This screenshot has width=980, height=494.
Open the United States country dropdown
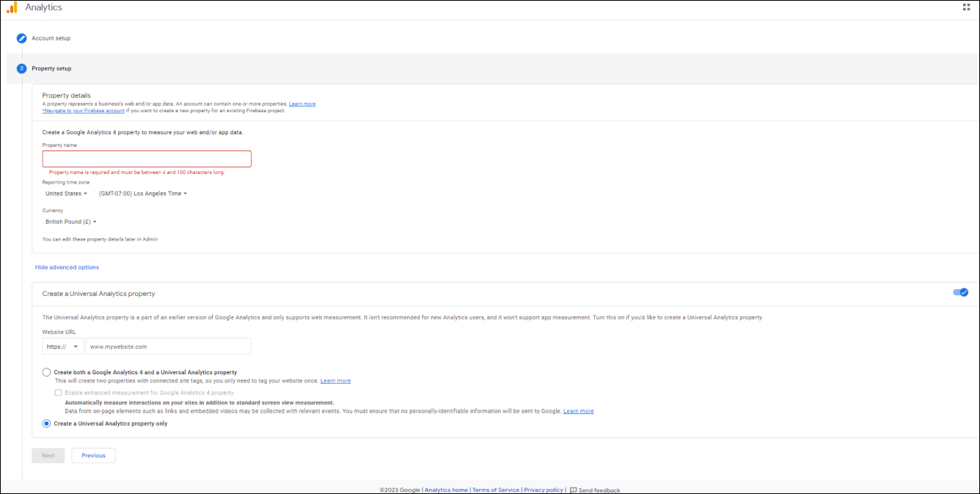[x=66, y=194]
